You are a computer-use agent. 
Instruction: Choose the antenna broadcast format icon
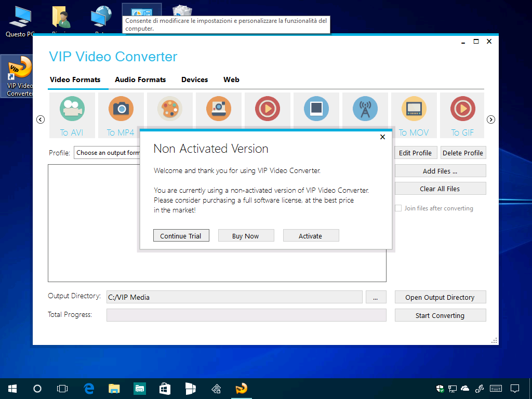point(365,109)
